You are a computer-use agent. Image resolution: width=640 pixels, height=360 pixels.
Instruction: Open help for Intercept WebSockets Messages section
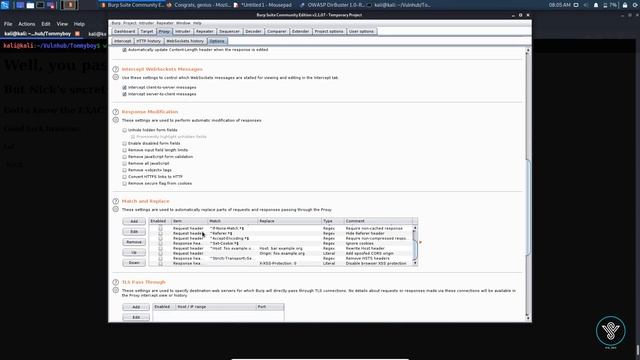(116, 69)
